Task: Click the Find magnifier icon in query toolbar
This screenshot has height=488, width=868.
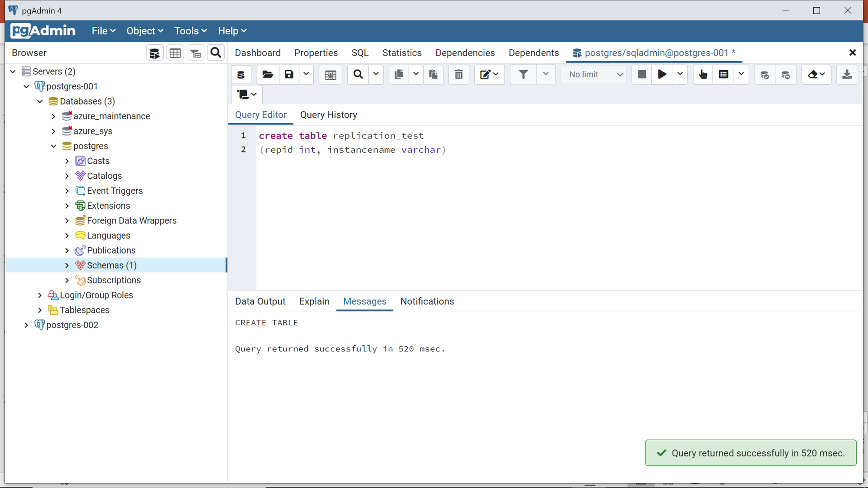Action: 358,75
